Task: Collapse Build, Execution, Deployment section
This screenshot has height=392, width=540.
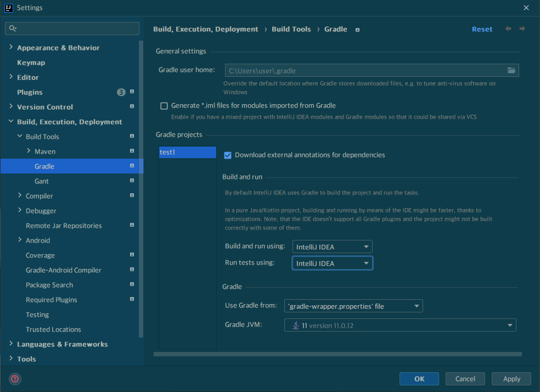Action: point(11,121)
